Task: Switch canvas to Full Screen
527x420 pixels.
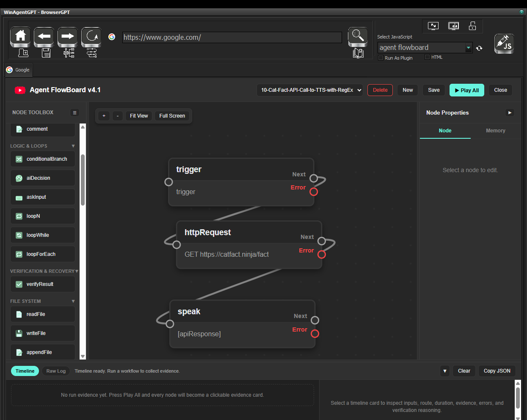Action: point(172,116)
